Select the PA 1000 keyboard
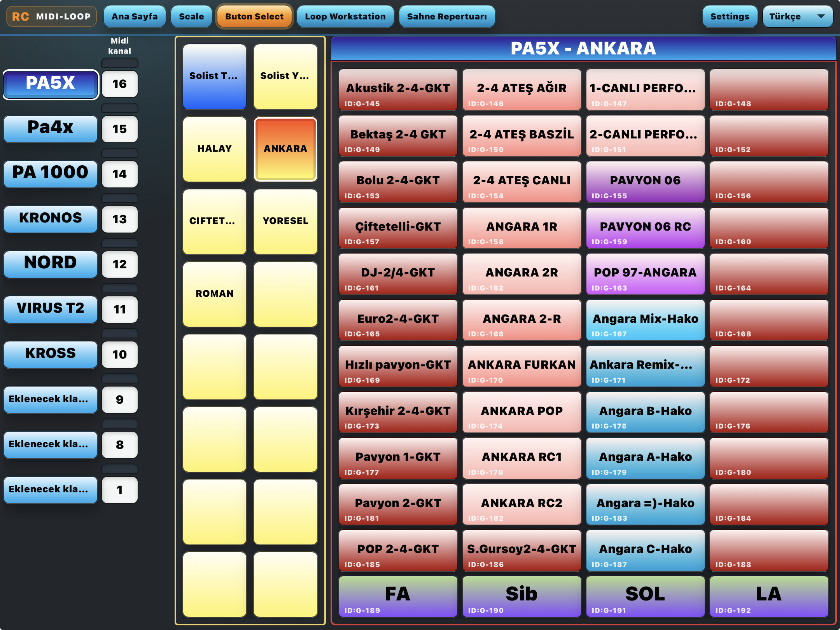This screenshot has width=840, height=630. point(51,173)
